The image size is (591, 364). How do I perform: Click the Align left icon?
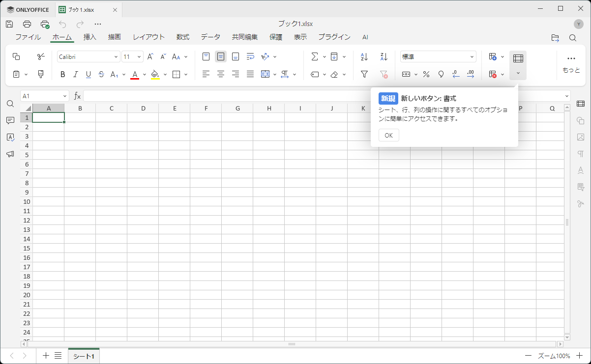tap(206, 74)
